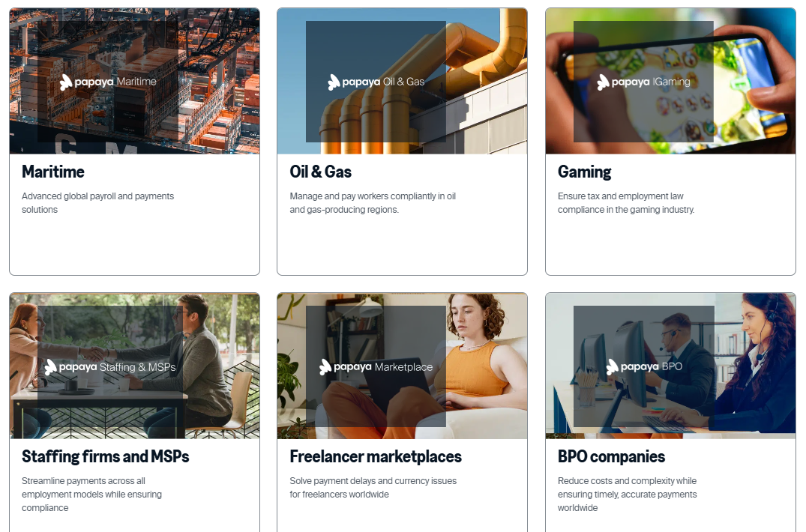Click the papaya BPO logo icon
This screenshot has height=532, width=806.
pyautogui.click(x=613, y=367)
